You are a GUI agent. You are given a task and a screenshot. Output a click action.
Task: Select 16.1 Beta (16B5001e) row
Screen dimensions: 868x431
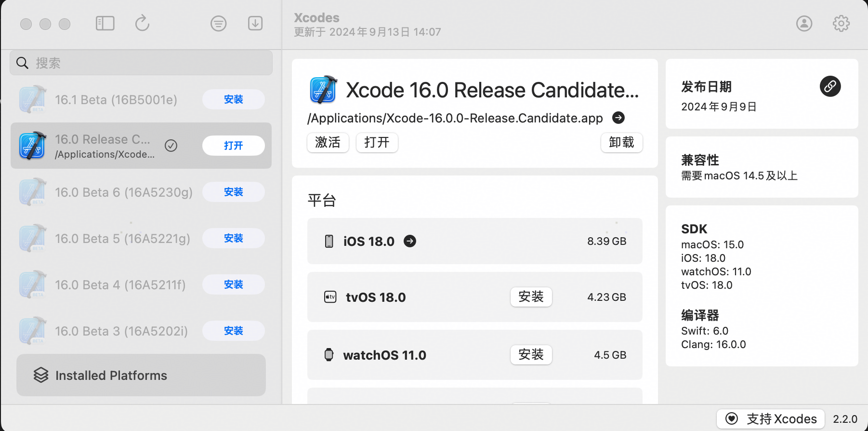(141, 99)
